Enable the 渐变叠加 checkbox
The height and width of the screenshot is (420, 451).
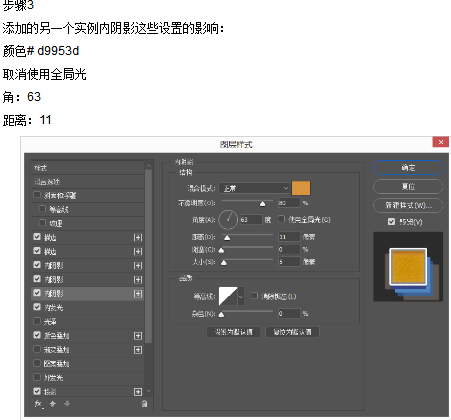coord(37,349)
